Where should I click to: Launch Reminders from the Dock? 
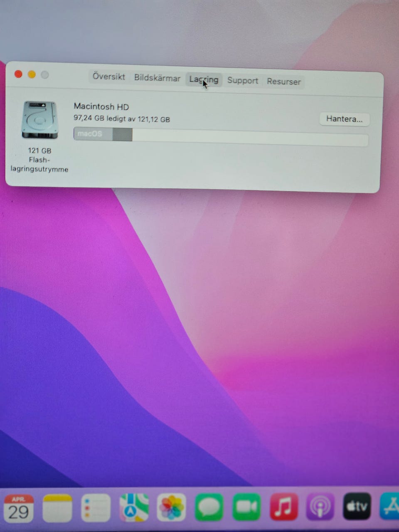tap(96, 508)
